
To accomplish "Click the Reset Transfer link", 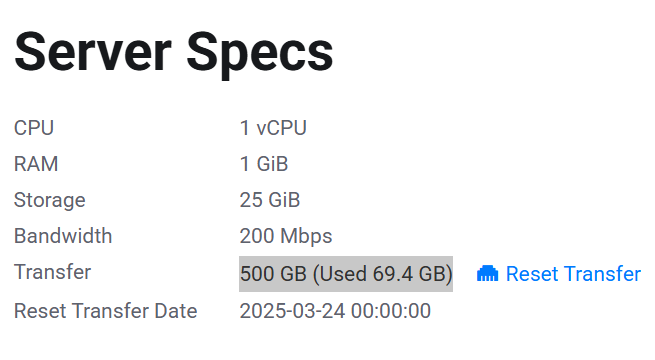I will coord(559,274).
